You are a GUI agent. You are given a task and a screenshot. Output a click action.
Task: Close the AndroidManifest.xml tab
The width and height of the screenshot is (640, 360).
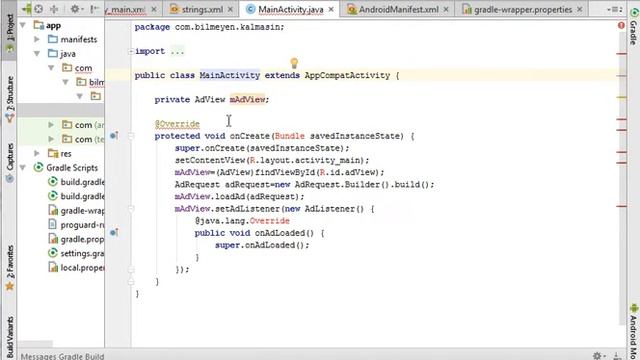click(x=446, y=9)
